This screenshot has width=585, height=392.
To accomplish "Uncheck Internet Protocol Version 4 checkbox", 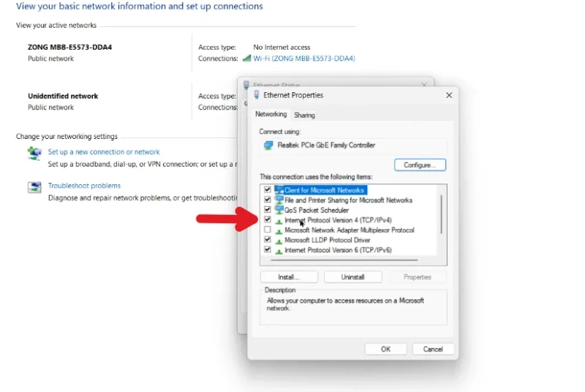I will click(268, 219).
